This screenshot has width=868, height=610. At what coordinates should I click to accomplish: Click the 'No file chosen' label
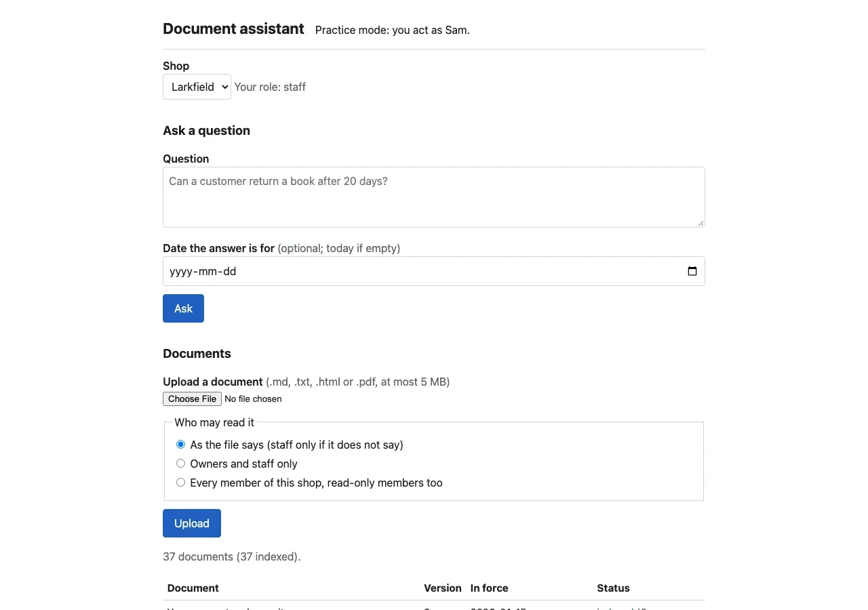pos(253,399)
